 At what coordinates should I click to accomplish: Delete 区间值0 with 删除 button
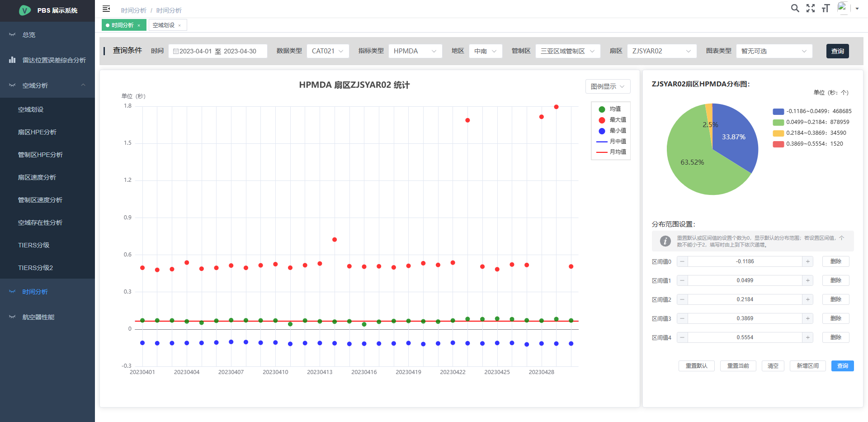tap(835, 261)
